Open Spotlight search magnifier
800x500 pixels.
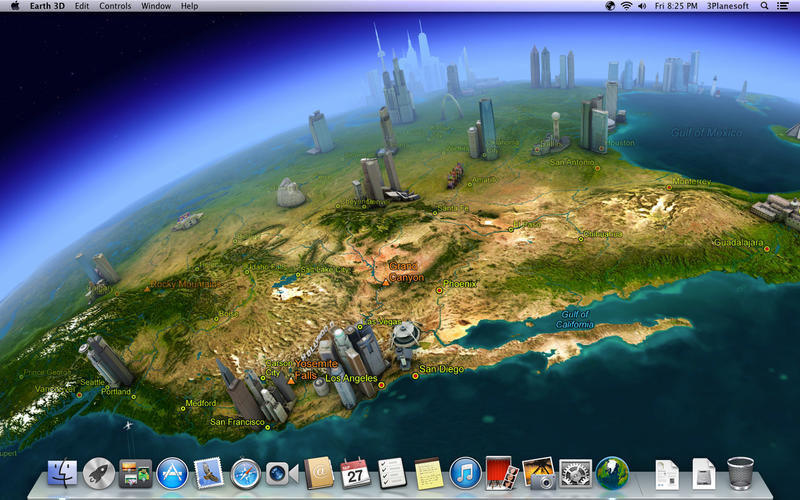click(765, 6)
